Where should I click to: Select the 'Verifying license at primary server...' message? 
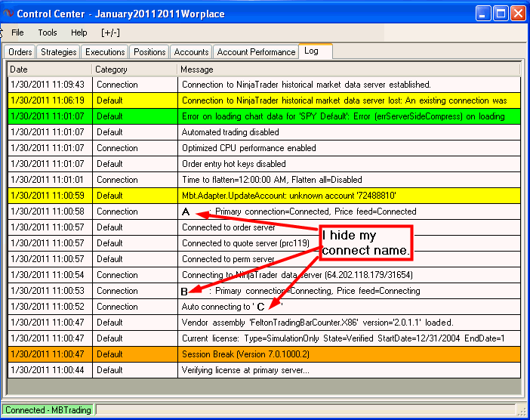click(x=349, y=370)
